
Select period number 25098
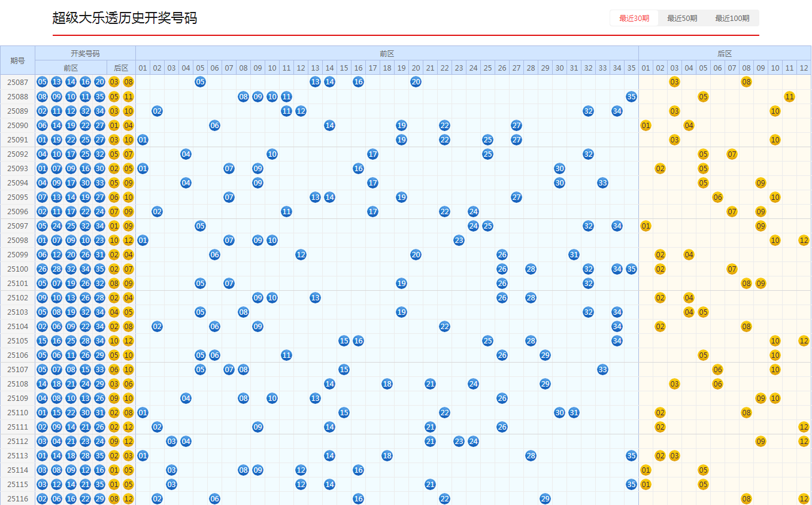click(x=17, y=240)
